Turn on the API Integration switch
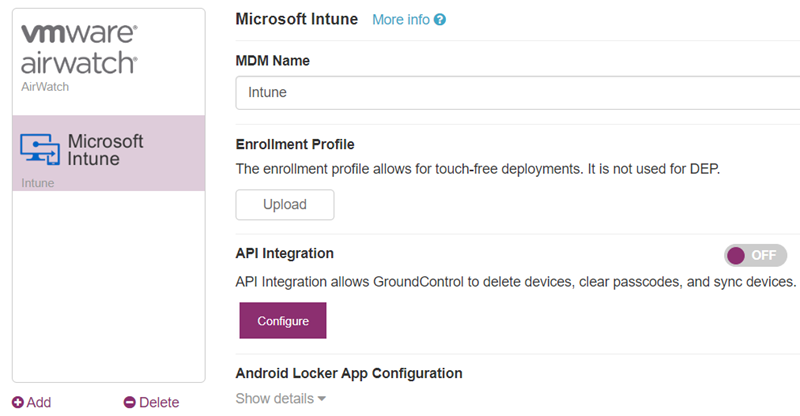 click(x=755, y=255)
